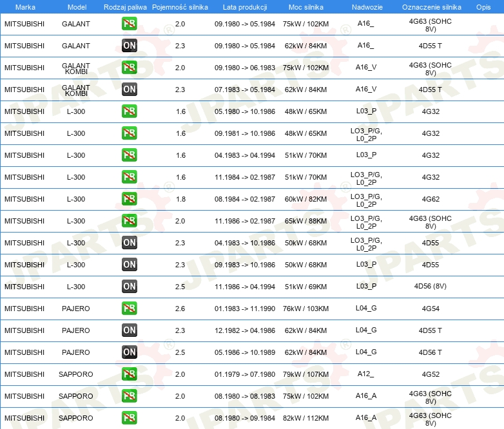Screen dimensions: 504x429
Task: Click power value 60kW / 82KM
Action: [305, 199]
